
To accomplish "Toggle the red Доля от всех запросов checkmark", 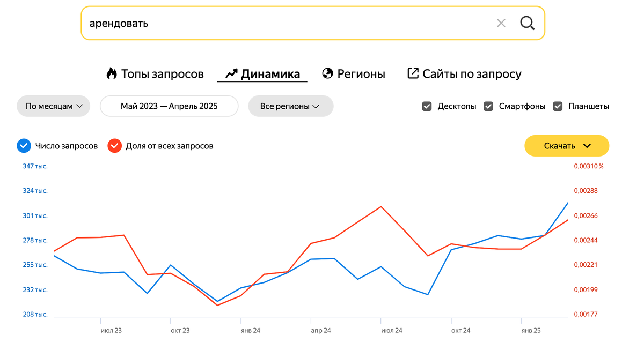I will [114, 146].
